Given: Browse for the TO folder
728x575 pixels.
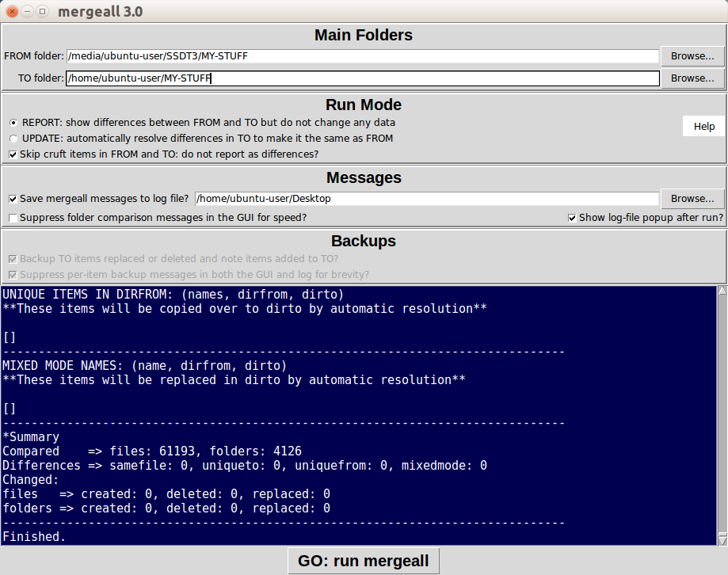Looking at the screenshot, I should (692, 78).
